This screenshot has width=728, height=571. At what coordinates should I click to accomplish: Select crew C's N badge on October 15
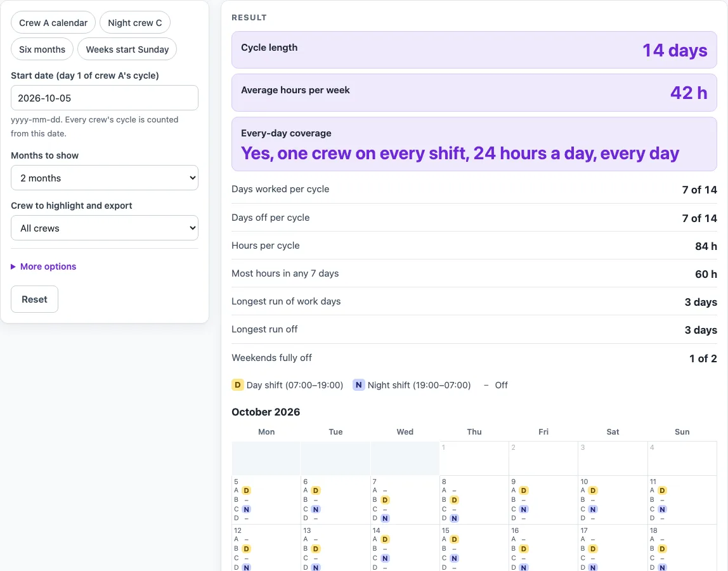(x=454, y=558)
